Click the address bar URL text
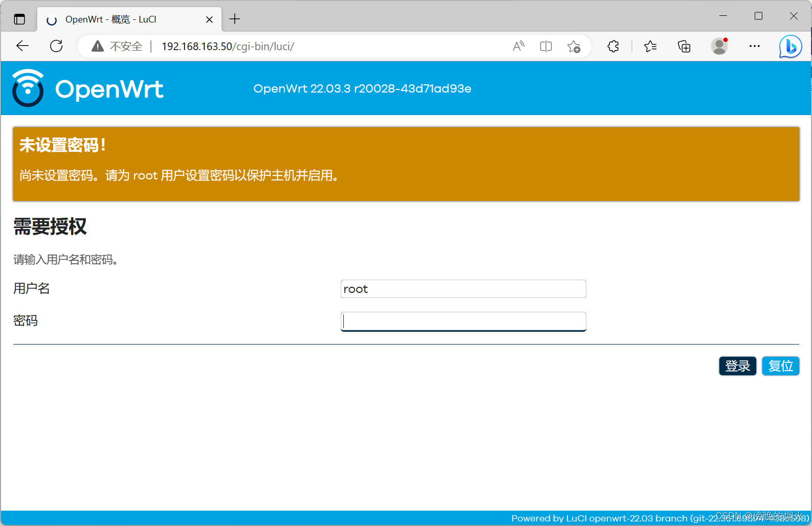The width and height of the screenshot is (812, 526). [x=228, y=47]
